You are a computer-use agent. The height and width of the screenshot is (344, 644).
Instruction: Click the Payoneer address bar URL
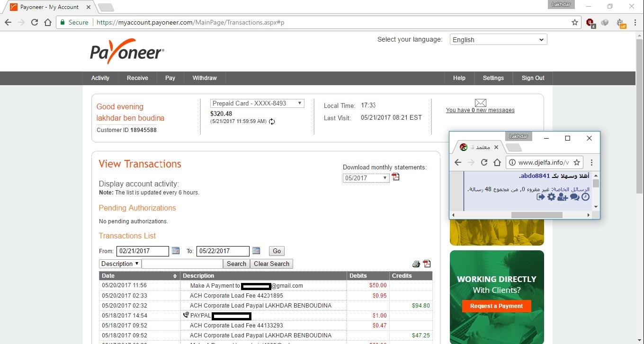(190, 22)
